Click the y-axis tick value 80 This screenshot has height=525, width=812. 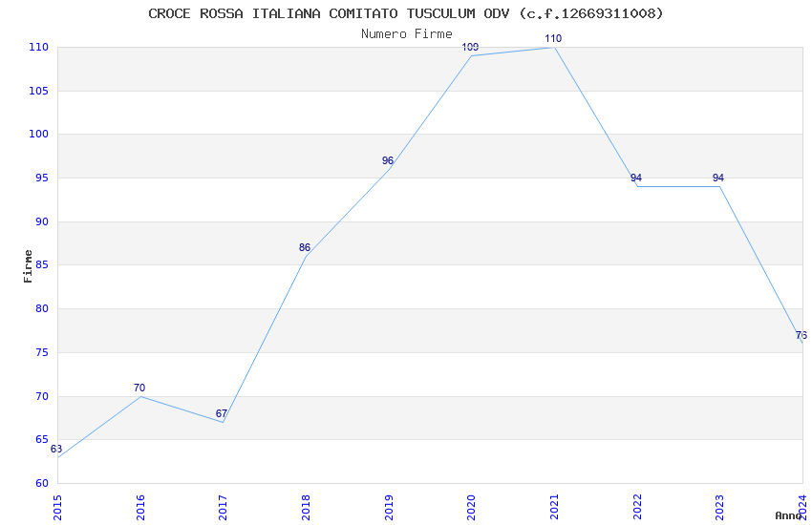tap(42, 308)
